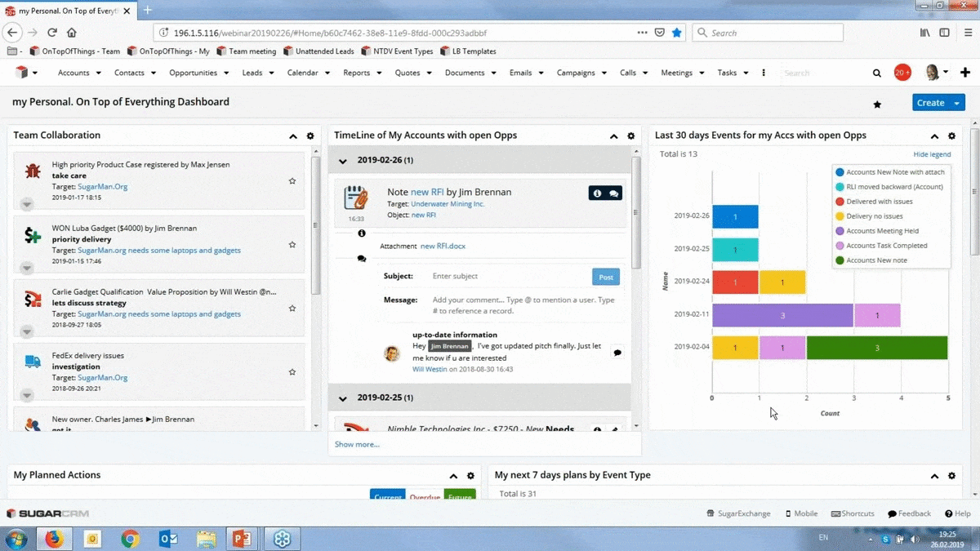The image size is (980, 551).
Task: Click the red bar for 2019-02-24
Action: coord(736,282)
